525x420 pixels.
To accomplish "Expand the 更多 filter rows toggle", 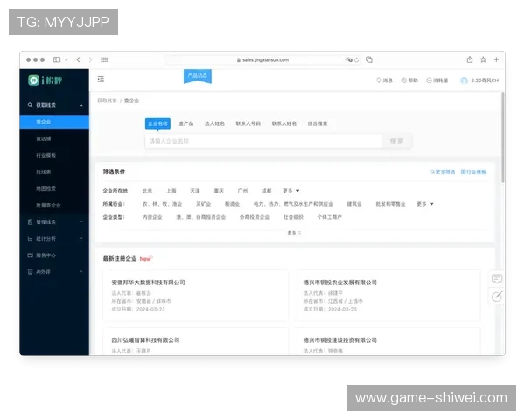I will [294, 233].
